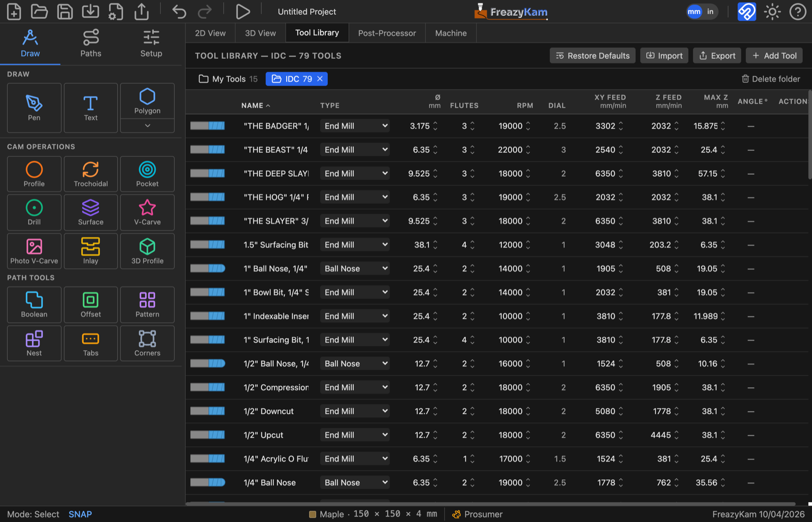812x522 pixels.
Task: Switch units to inches
Action: click(710, 11)
